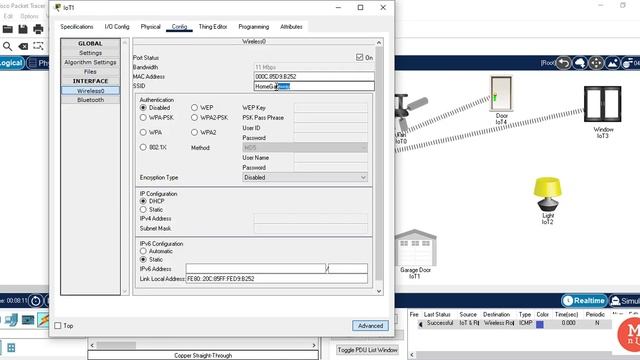Click the Physical workspace view icon

(x=38, y=63)
